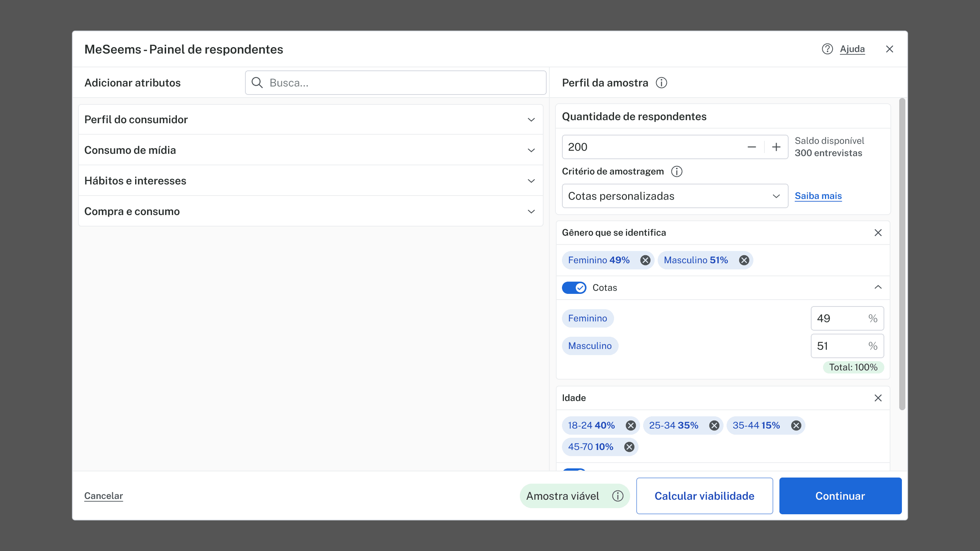Remove the Idade filter with its X

[878, 398]
